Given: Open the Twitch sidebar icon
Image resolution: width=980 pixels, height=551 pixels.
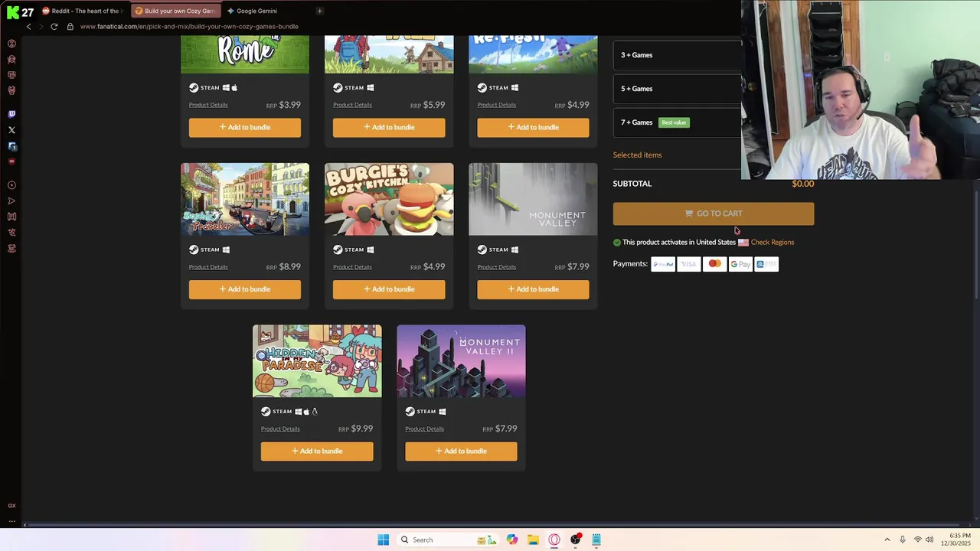Looking at the screenshot, I should coord(11,114).
